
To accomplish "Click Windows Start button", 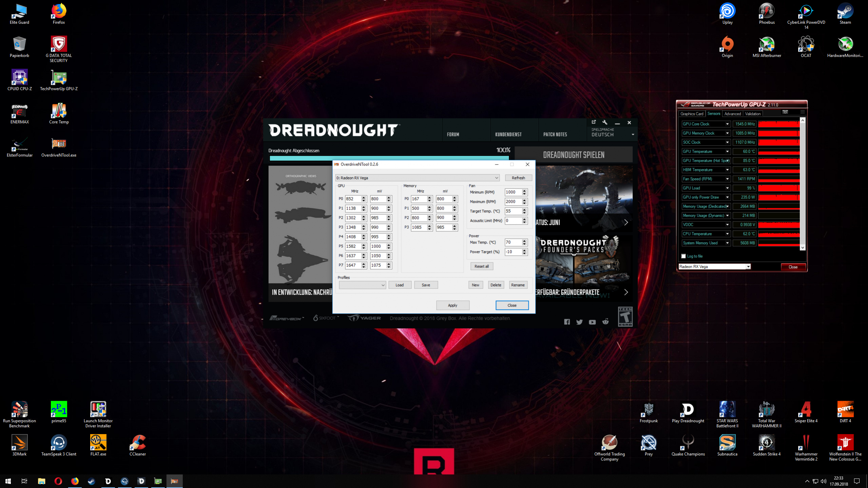I will point(8,481).
